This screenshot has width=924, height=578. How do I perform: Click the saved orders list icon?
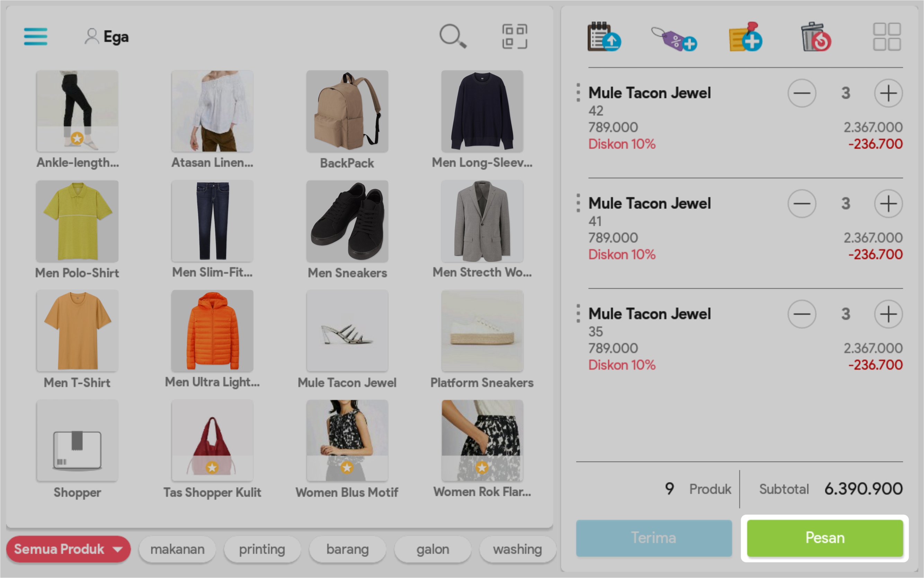click(604, 37)
